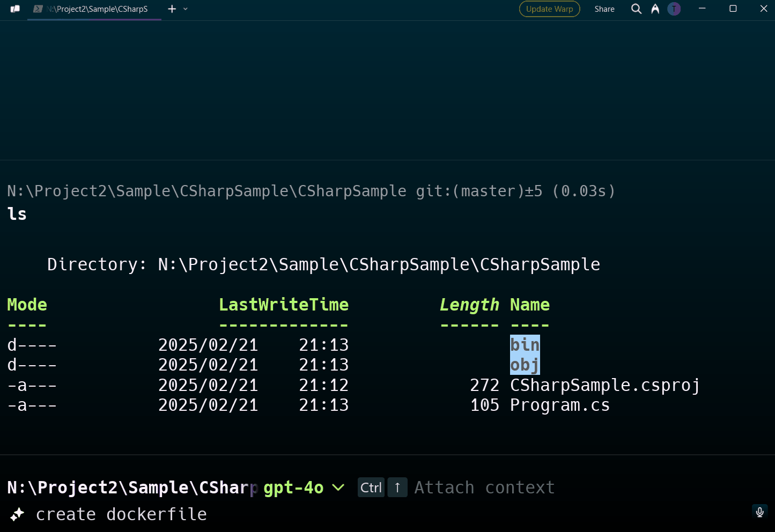Screen dimensions: 775x532
Task: Click the 272 length value
Action: point(485,385)
